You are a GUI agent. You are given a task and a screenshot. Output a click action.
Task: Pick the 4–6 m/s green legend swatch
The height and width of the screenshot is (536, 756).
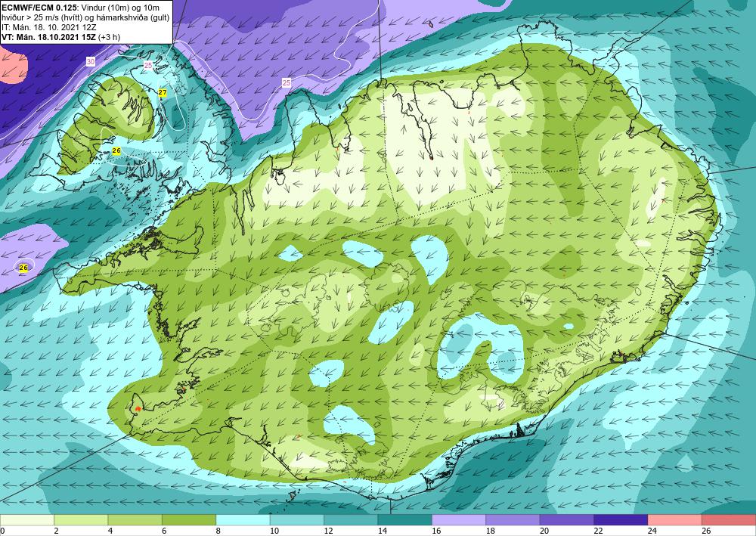[x=135, y=519]
